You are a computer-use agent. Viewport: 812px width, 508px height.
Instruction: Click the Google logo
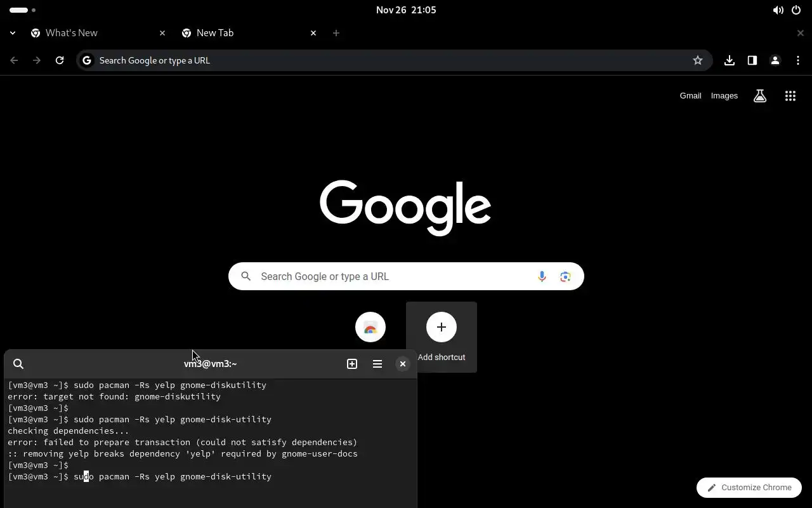[405, 208]
